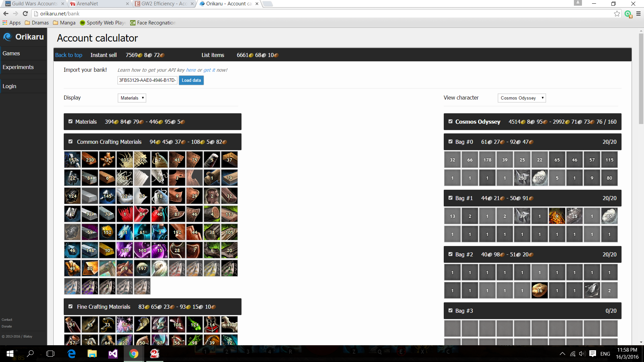This screenshot has height=362, width=644.
Task: Click fine material vial showing 51
Action: click(72, 324)
